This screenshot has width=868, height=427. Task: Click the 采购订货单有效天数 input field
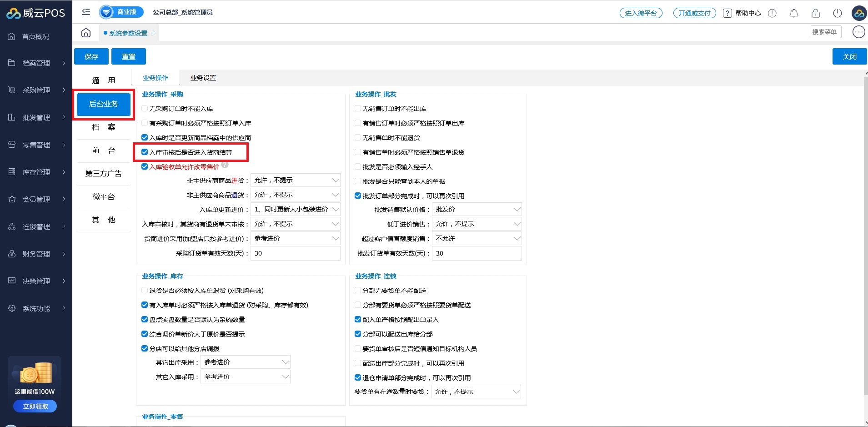coord(295,253)
